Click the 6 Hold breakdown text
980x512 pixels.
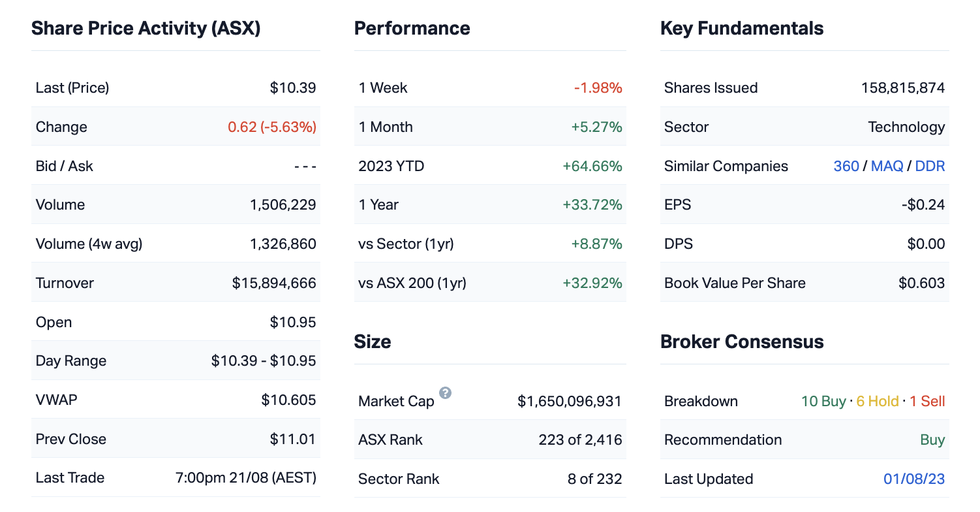[877, 401]
